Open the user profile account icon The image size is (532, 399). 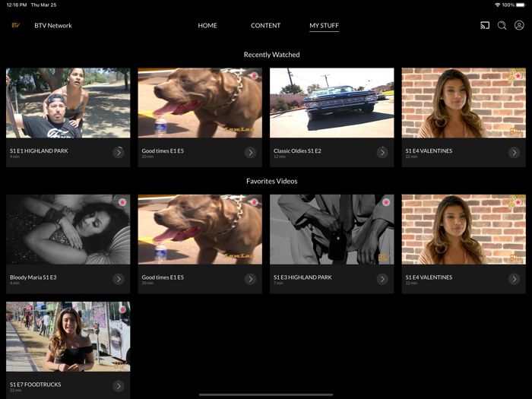(x=519, y=25)
